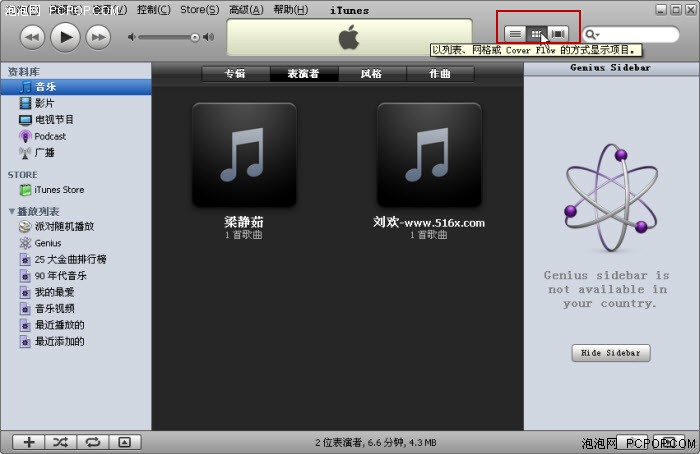Open 电视节目 in the library sidebar
Screen dimensions: 700x454
76,120
